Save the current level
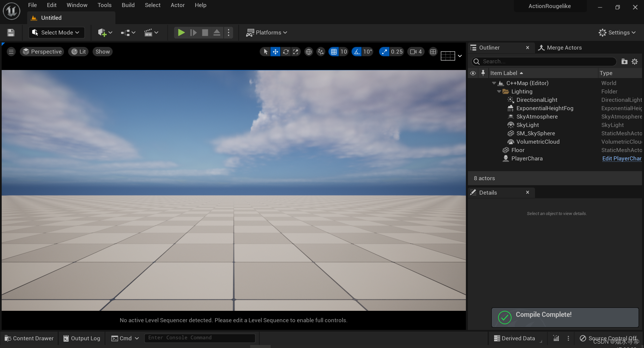The width and height of the screenshot is (644, 348). point(10,32)
